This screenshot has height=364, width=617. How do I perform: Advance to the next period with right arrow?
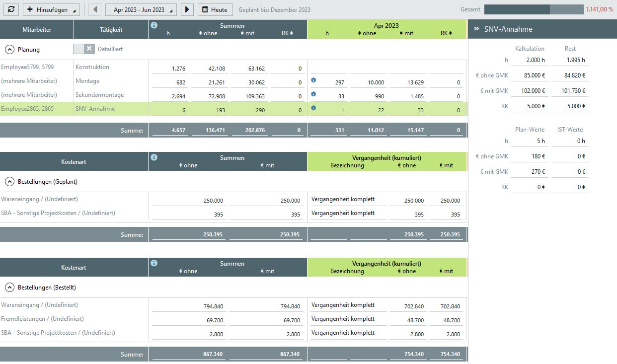[x=187, y=9]
